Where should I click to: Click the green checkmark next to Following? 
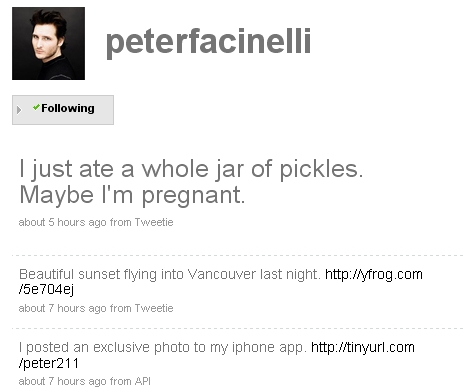point(36,107)
